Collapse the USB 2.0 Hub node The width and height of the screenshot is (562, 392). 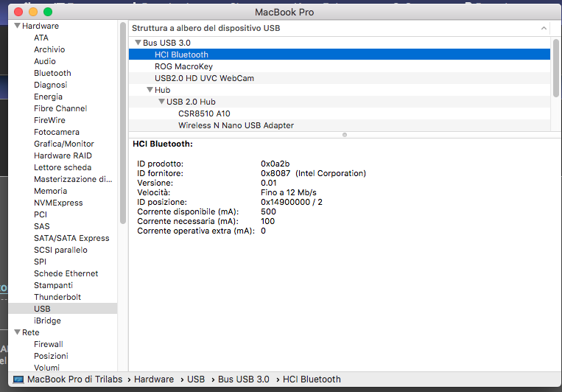[x=161, y=102]
